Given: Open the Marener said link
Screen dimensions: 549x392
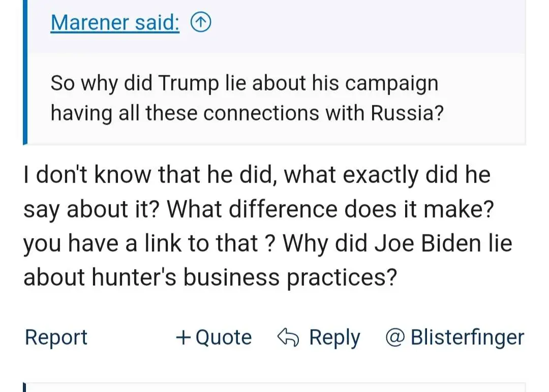Looking at the screenshot, I should point(115,22).
